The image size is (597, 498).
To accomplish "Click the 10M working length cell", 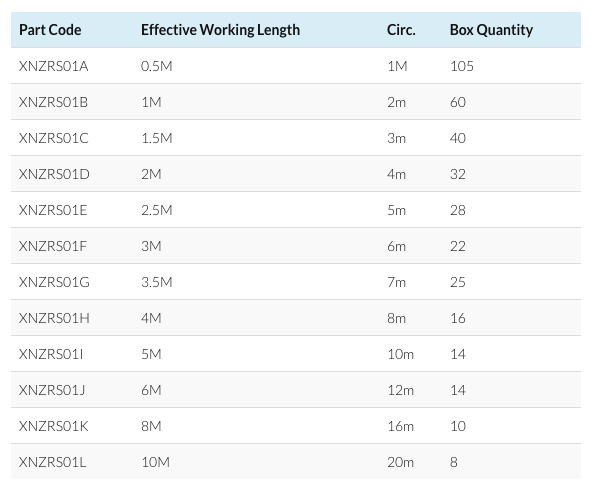I will point(155,462).
